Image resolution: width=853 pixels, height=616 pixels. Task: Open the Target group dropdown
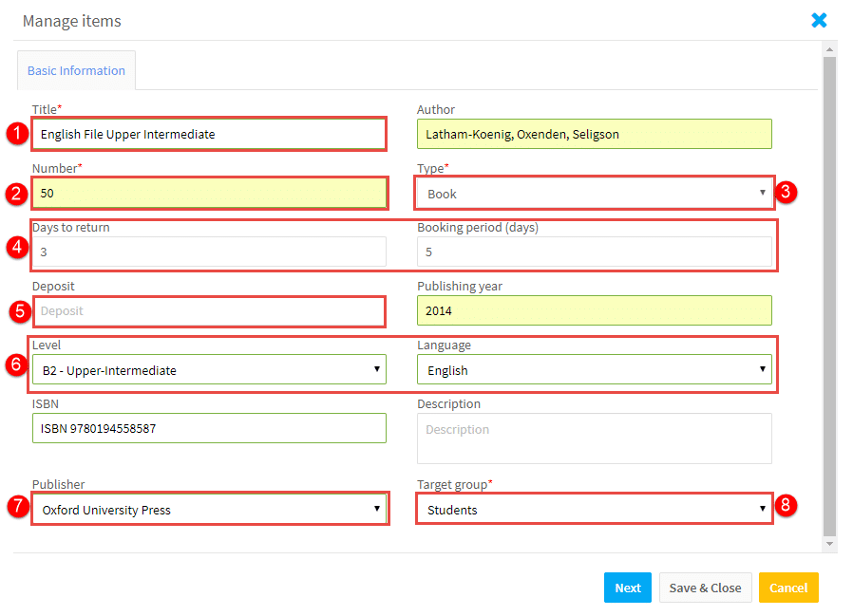click(594, 510)
